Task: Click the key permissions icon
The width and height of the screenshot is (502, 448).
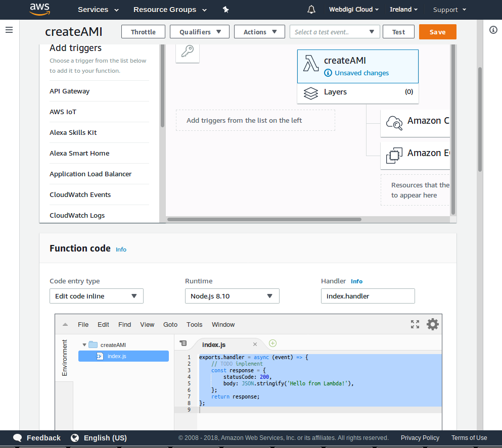Action: tap(188, 51)
